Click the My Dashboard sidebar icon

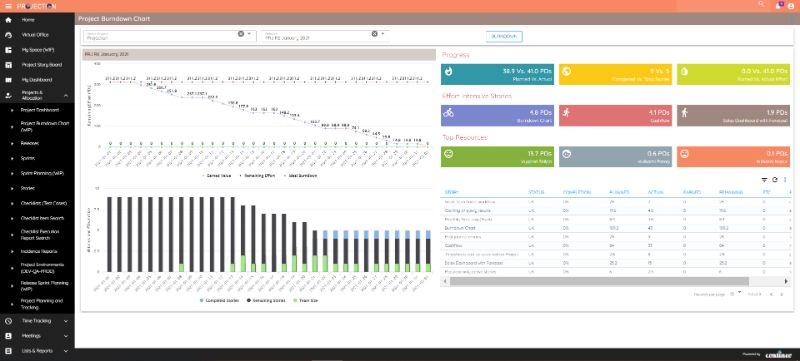8,80
